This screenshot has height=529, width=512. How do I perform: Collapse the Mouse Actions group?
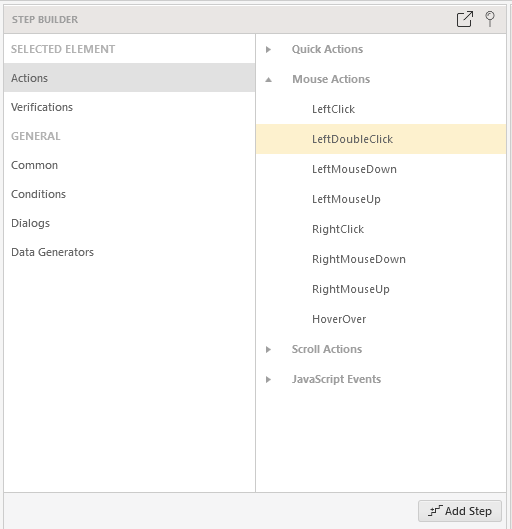point(268,80)
